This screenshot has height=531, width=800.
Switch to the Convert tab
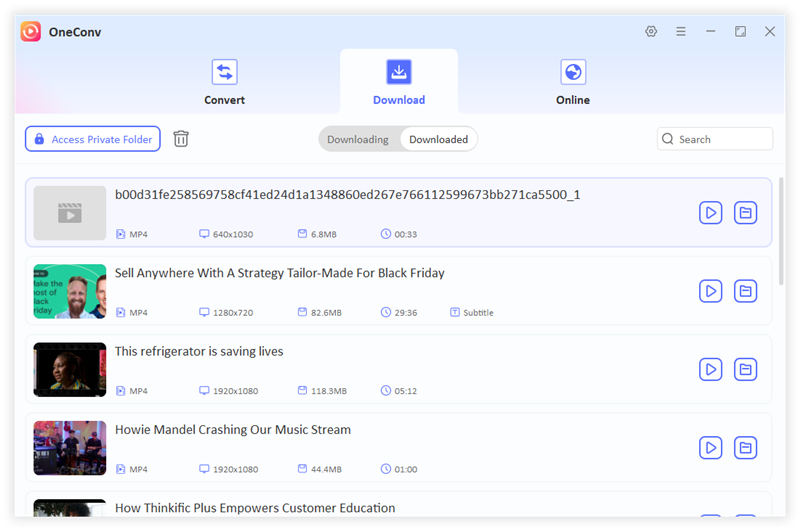point(224,82)
